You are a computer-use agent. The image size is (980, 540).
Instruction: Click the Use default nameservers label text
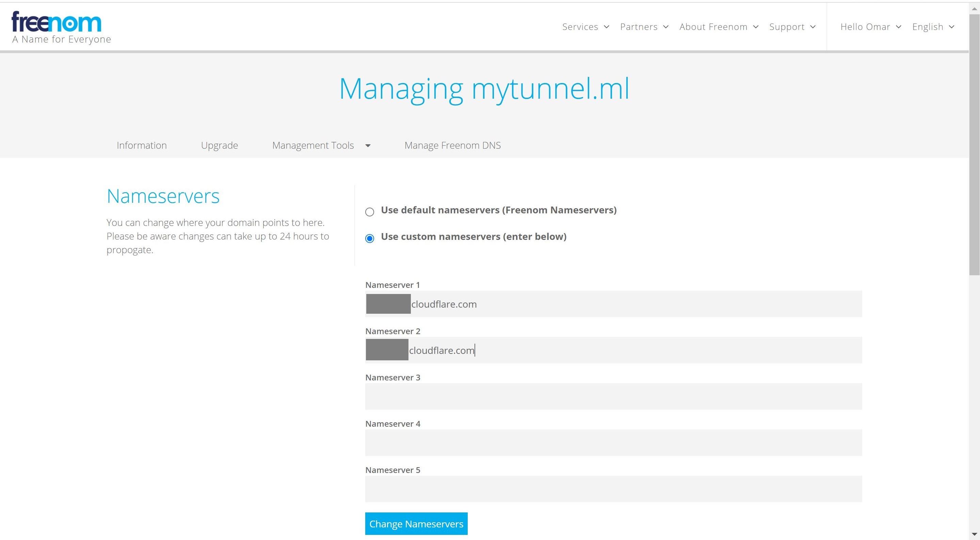click(x=499, y=210)
